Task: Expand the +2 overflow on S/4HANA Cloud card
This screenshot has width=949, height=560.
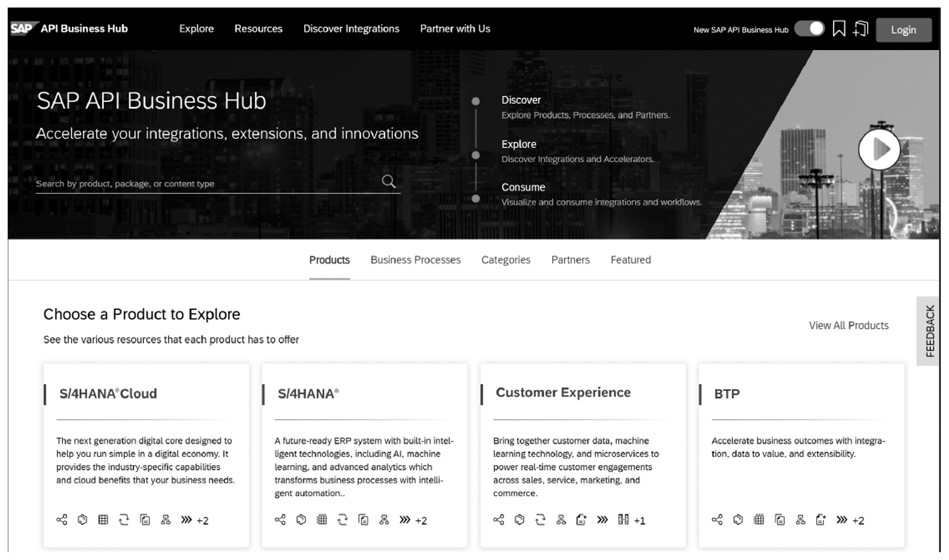Action: pyautogui.click(x=203, y=520)
